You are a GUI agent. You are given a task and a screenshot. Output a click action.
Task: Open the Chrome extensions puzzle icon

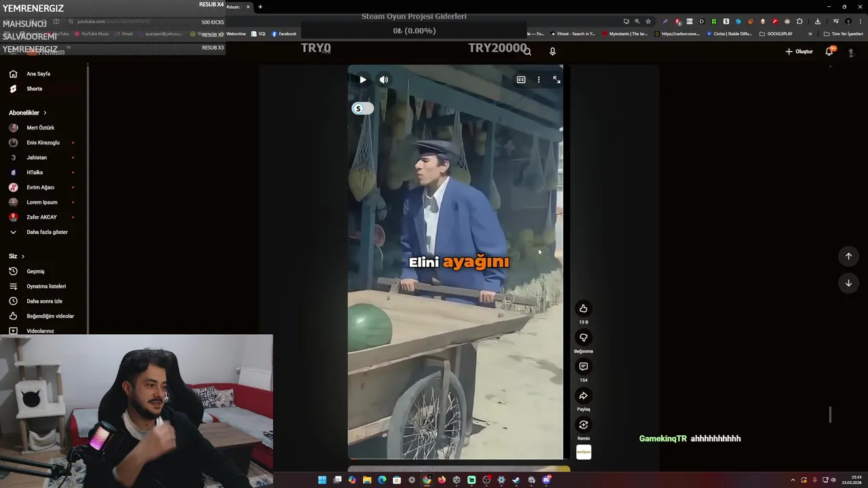[x=800, y=22]
